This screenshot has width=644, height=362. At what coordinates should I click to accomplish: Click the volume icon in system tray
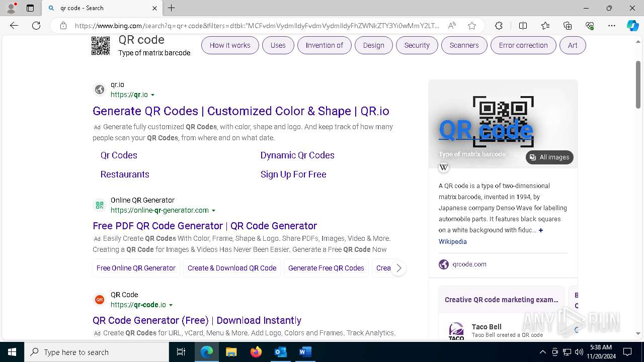pos(579,352)
